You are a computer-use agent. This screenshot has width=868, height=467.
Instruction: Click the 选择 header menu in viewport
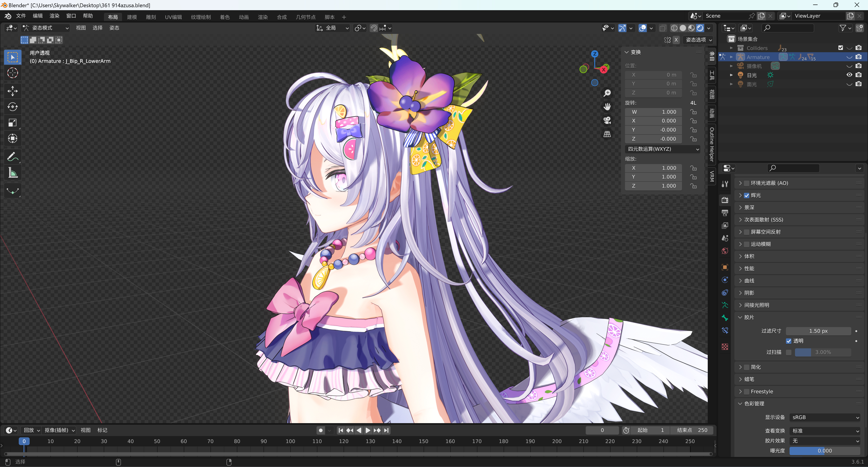coord(97,28)
